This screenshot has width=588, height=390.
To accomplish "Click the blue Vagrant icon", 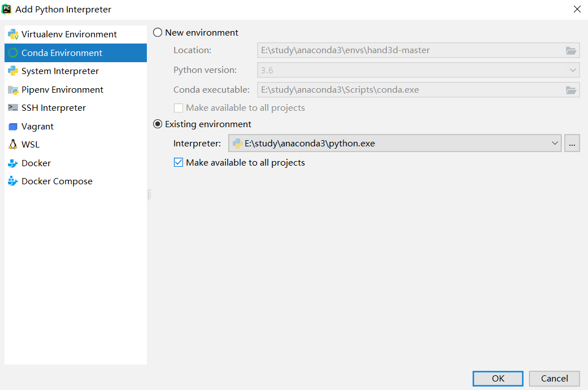I will click(x=13, y=127).
